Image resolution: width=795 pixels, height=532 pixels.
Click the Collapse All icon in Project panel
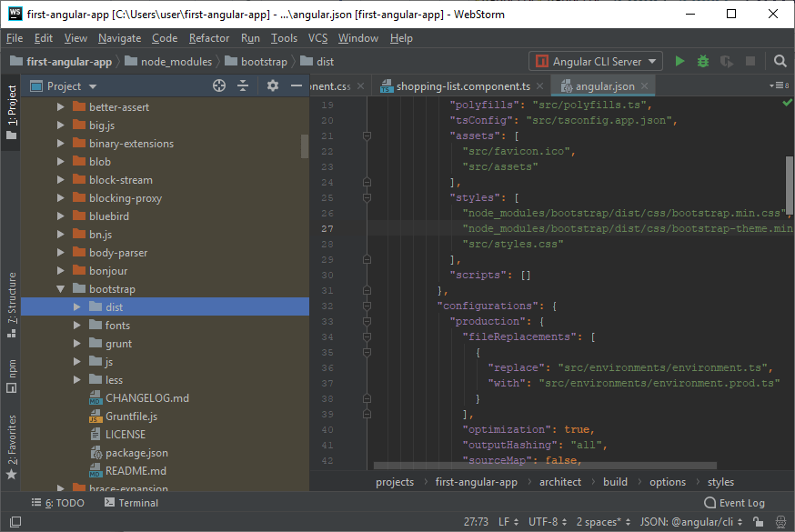243,85
